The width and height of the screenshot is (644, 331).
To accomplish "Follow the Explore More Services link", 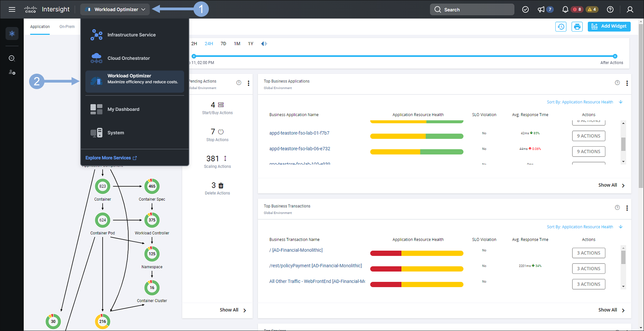I will click(x=111, y=158).
